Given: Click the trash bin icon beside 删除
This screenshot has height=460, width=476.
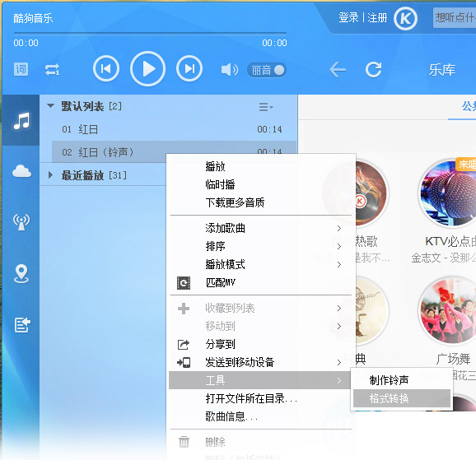Looking at the screenshot, I should pos(184,442).
